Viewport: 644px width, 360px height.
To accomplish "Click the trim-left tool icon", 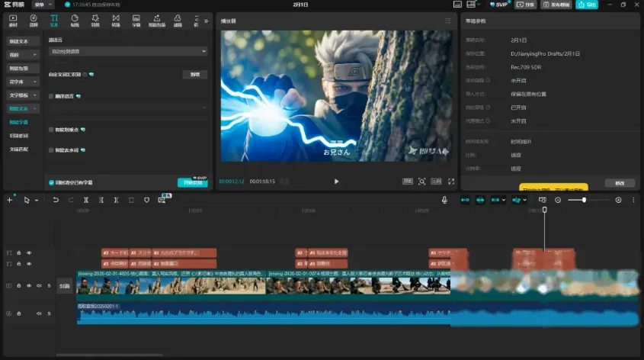I will [101, 200].
